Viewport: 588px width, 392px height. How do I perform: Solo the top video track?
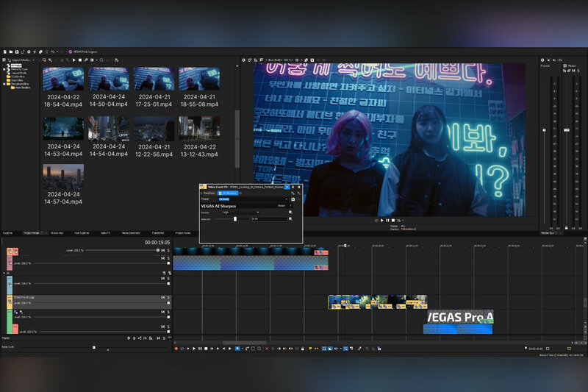click(168, 249)
